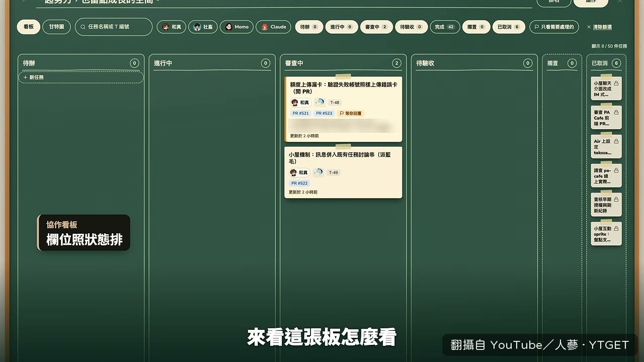Open the 小屋機制 task card
Viewport: 644px width, 362px height.
point(343,172)
